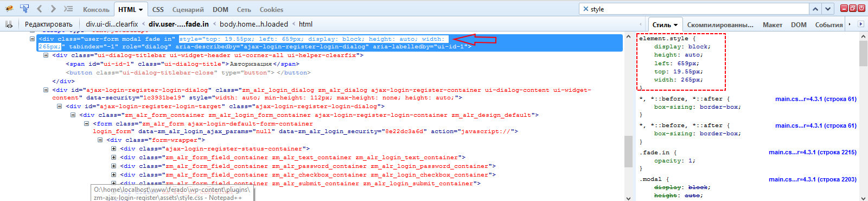Open the Firebug bug icon menu

[9, 9]
